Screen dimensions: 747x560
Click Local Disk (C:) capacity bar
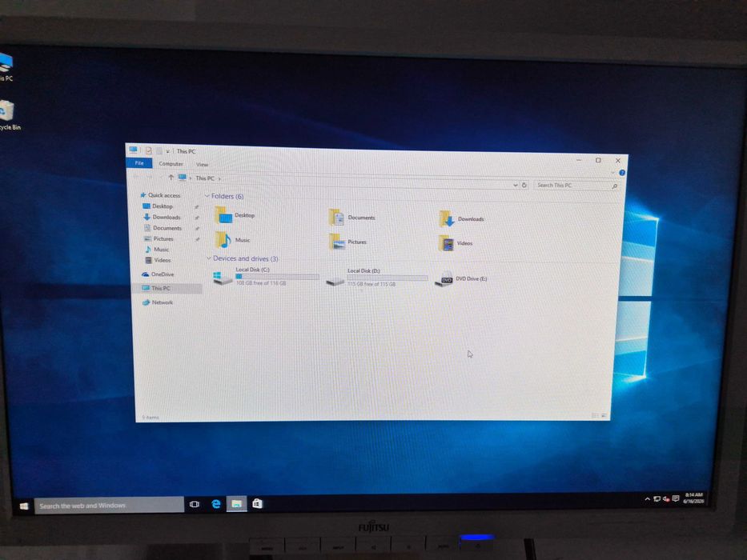tap(277, 277)
